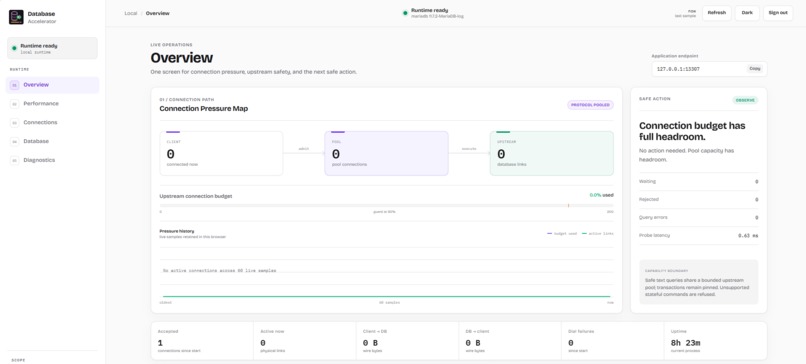Viewport: 806px width, 364px height.
Task: Open the Diagnostics page in sidebar
Action: coord(52,160)
